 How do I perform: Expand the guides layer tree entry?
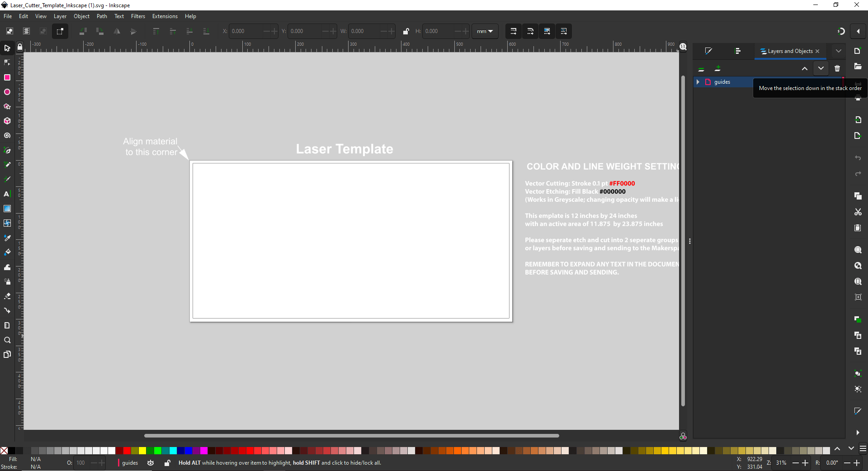click(x=698, y=82)
